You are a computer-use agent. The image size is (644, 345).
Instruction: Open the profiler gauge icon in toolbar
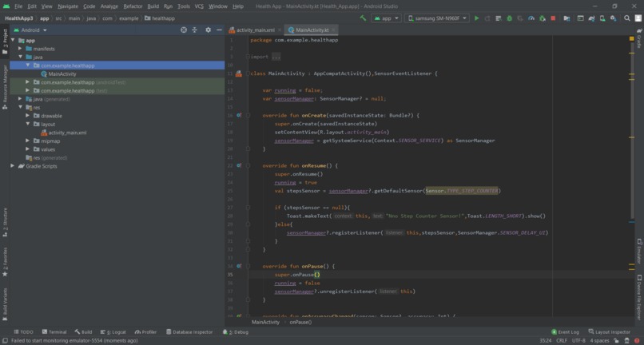click(x=531, y=18)
